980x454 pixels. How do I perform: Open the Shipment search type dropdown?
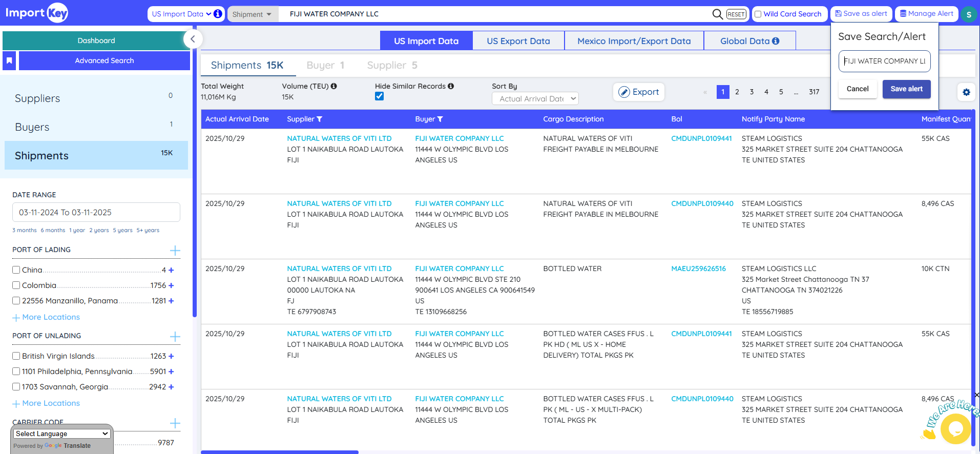(x=252, y=14)
